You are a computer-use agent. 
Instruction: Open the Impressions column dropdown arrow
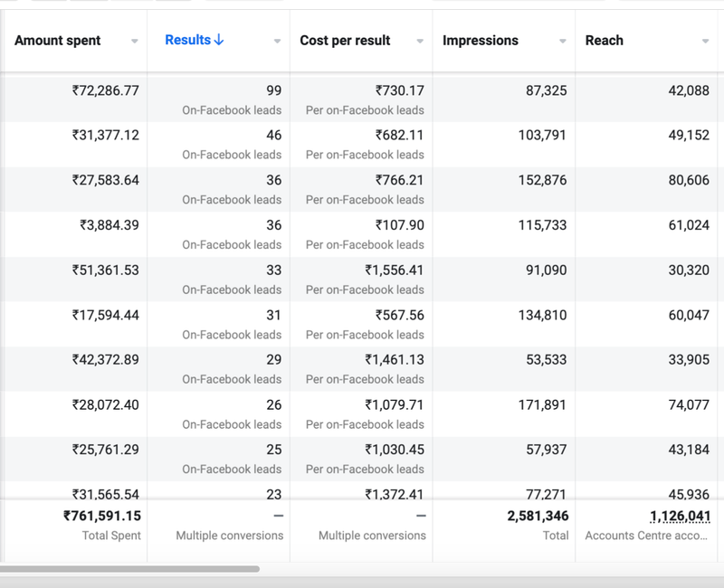pos(563,42)
